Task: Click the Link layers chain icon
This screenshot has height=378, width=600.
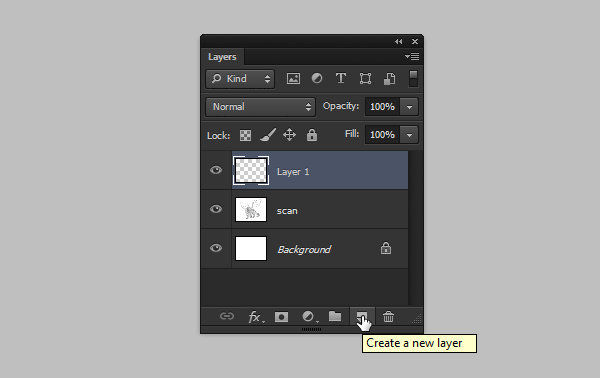Action: (x=227, y=316)
